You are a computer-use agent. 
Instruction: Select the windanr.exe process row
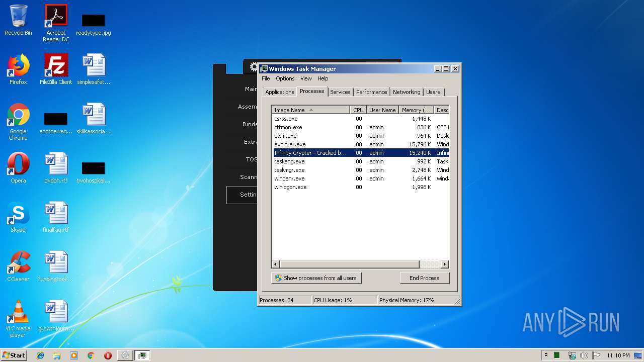pyautogui.click(x=360, y=178)
